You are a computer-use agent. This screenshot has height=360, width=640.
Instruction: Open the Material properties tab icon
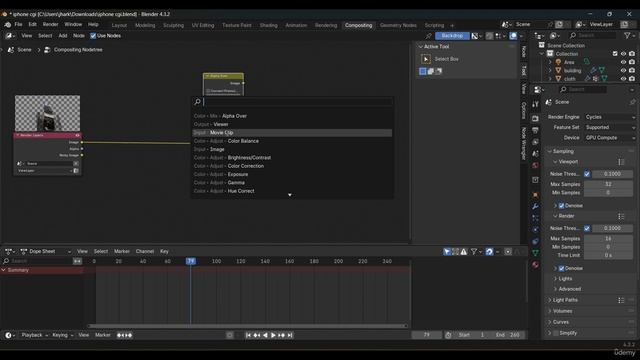coord(535,264)
